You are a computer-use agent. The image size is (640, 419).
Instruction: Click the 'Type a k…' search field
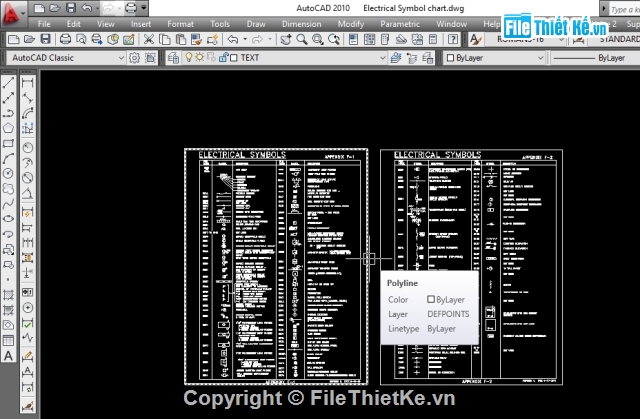pos(624,9)
